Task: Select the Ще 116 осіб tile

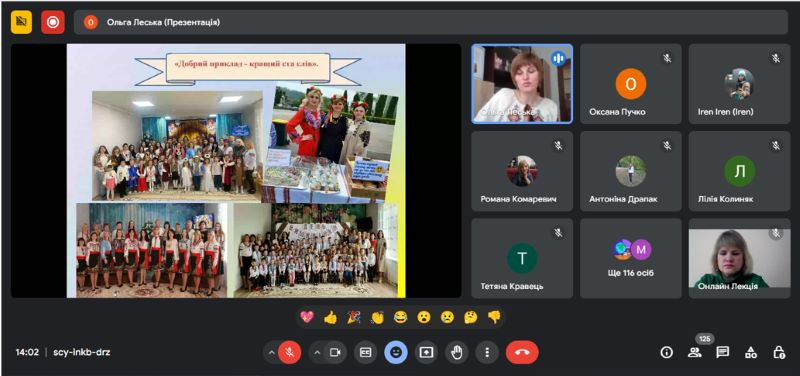Action: click(x=631, y=259)
